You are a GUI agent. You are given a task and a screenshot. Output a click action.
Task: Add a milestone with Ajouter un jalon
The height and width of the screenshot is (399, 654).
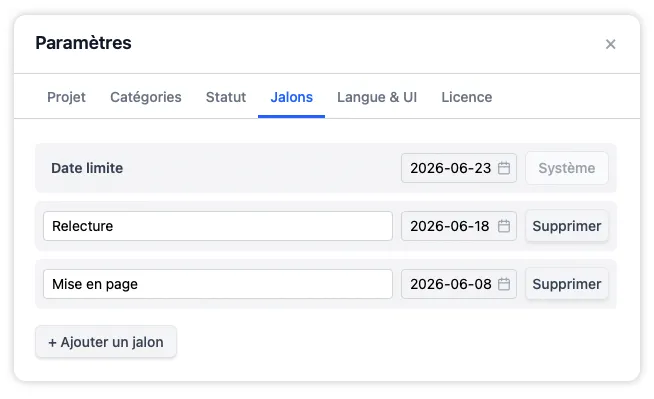point(106,342)
